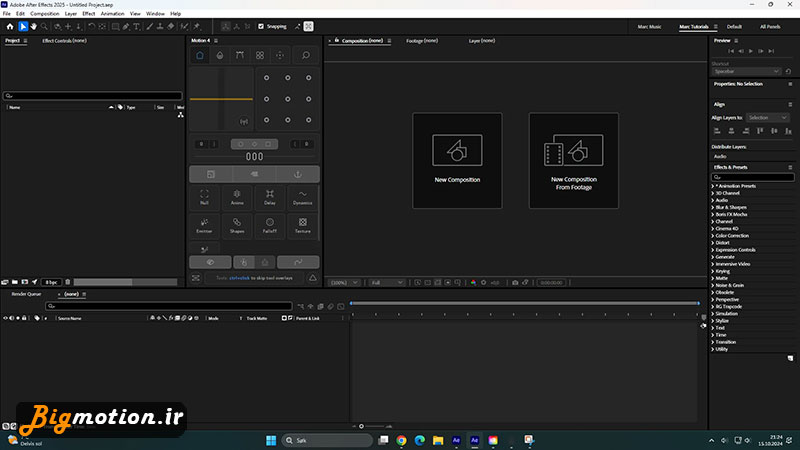Open the search icon in Motion 4 panel
The width and height of the screenshot is (800, 450).
click(x=305, y=56)
